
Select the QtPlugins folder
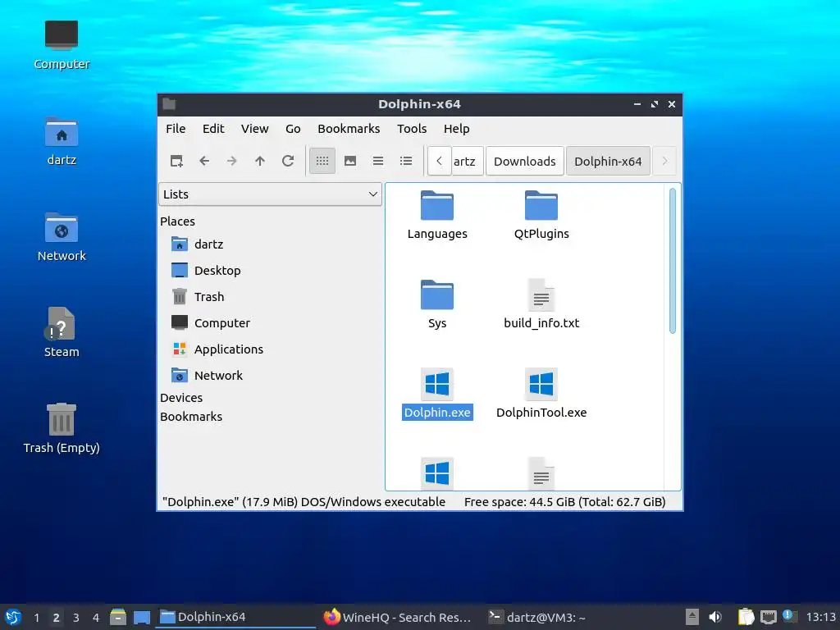point(541,215)
